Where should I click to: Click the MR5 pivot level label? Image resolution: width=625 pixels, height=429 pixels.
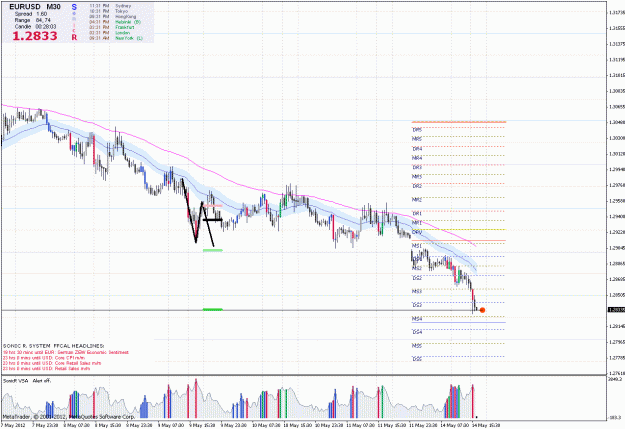417,139
